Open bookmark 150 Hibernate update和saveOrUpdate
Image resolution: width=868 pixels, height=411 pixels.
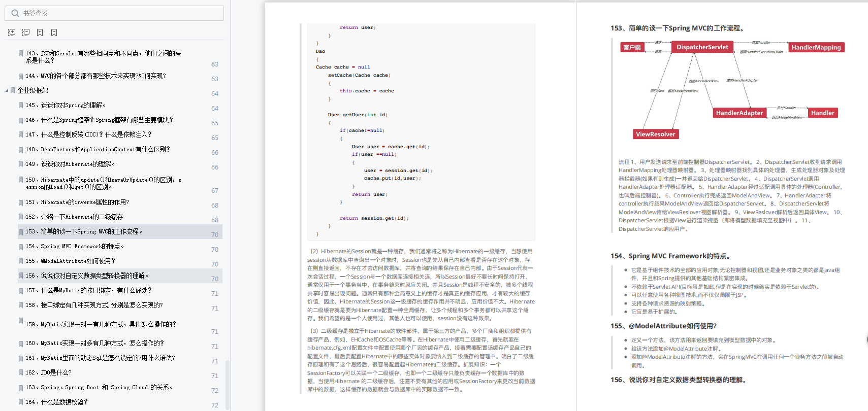click(104, 183)
